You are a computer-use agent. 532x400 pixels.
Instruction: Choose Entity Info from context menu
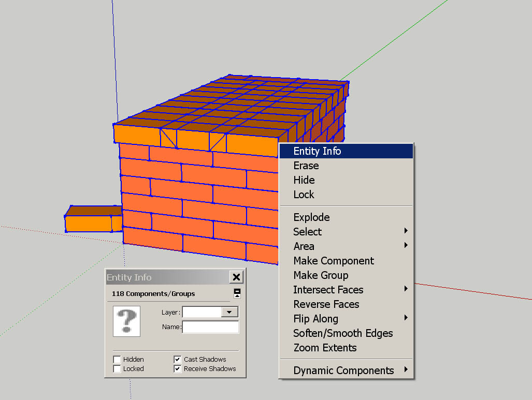[317, 151]
